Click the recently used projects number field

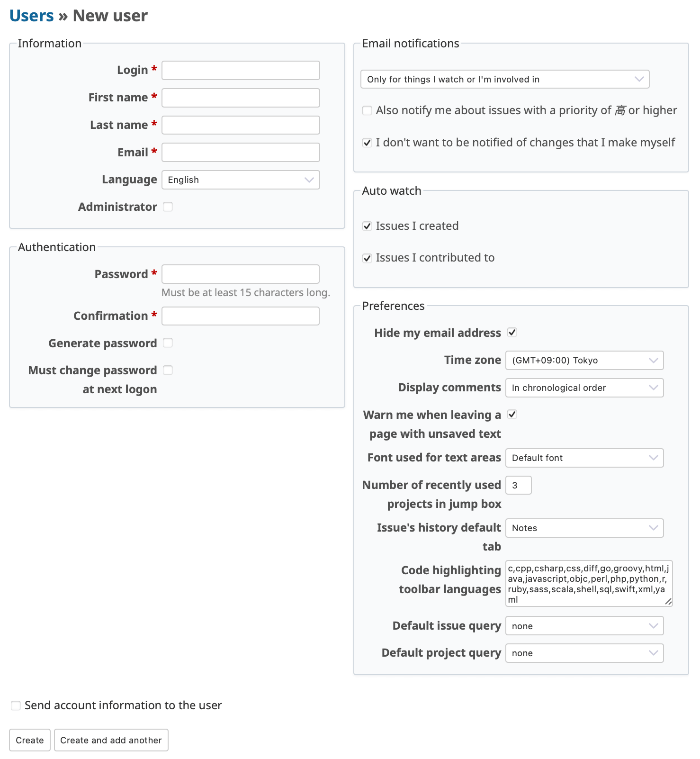pos(518,486)
